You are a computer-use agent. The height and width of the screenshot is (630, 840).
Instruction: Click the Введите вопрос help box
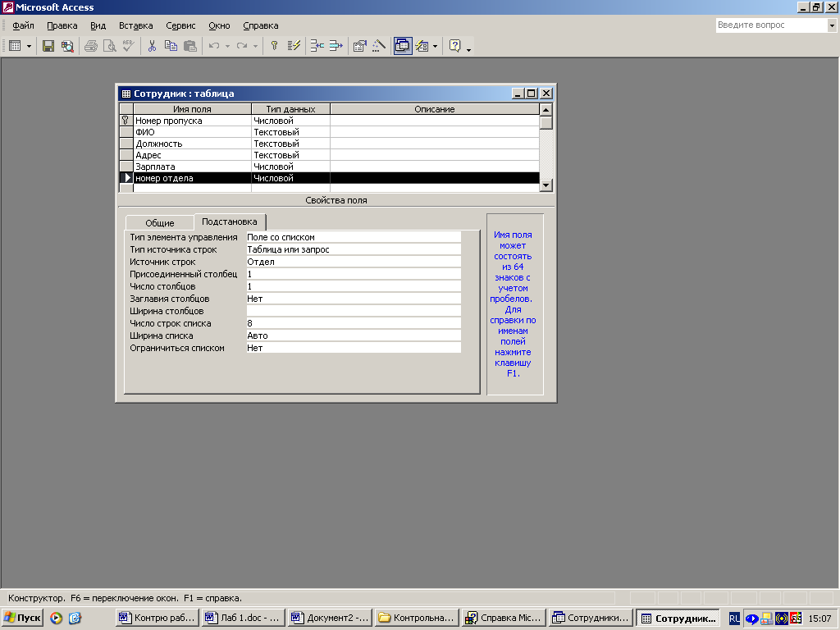(771, 25)
